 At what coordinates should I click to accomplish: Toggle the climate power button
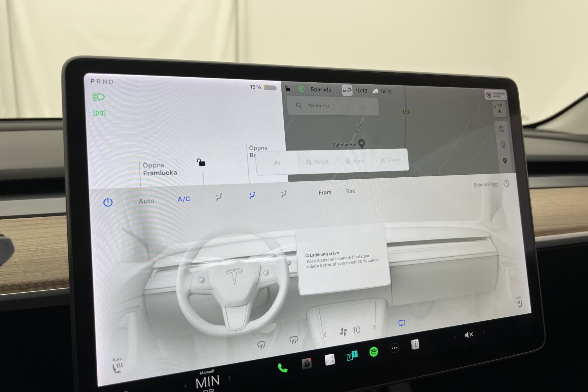108,202
